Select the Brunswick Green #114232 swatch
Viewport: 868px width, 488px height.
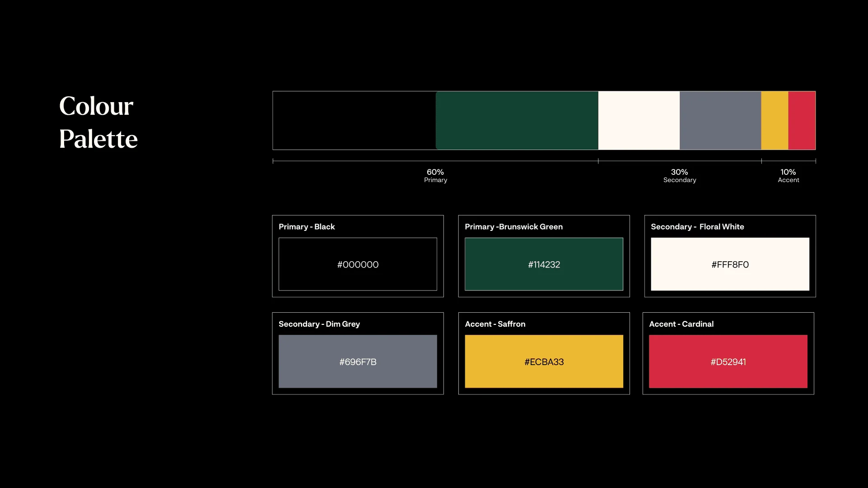point(544,264)
